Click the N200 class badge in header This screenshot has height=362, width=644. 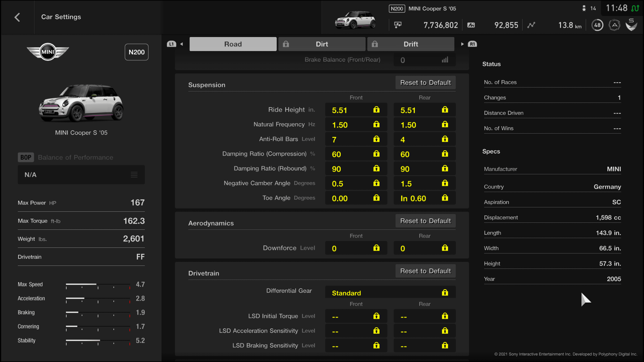coord(397,9)
